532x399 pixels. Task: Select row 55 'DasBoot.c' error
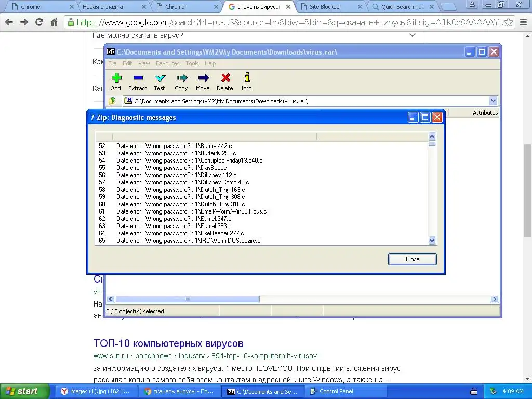pyautogui.click(x=261, y=168)
